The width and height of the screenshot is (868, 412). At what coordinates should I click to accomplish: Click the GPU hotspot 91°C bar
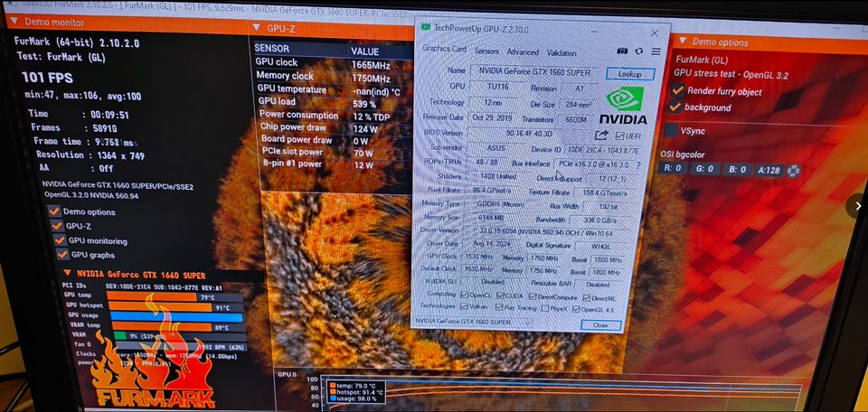click(175, 307)
